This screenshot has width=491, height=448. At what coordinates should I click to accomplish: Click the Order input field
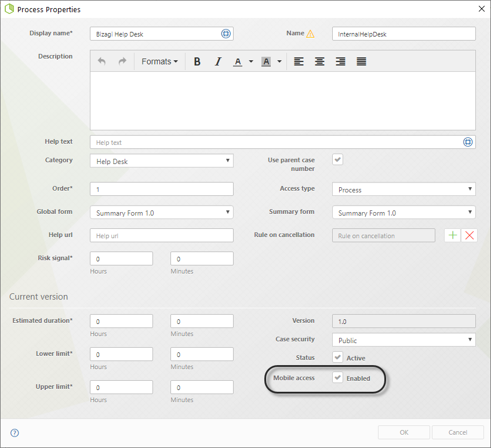point(162,189)
